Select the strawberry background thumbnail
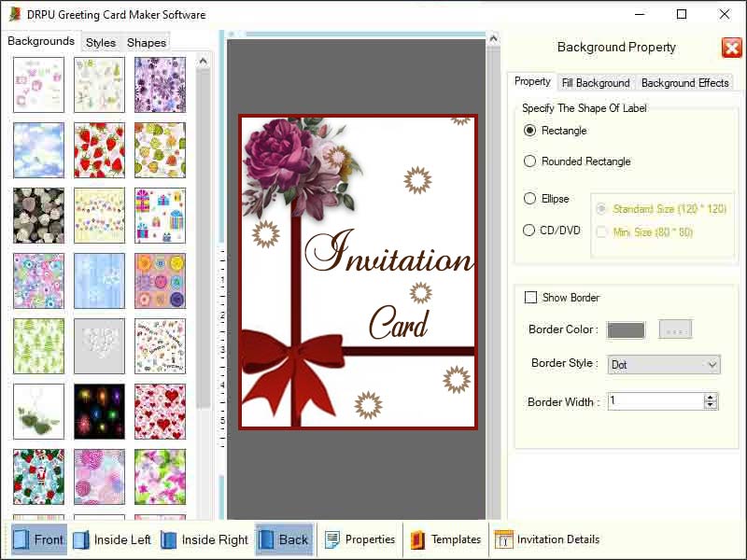This screenshot has width=747, height=560. pos(99,150)
